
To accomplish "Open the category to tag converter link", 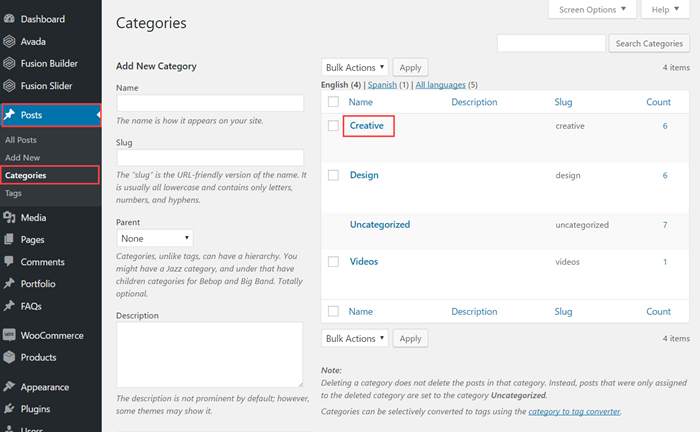I will [x=574, y=411].
